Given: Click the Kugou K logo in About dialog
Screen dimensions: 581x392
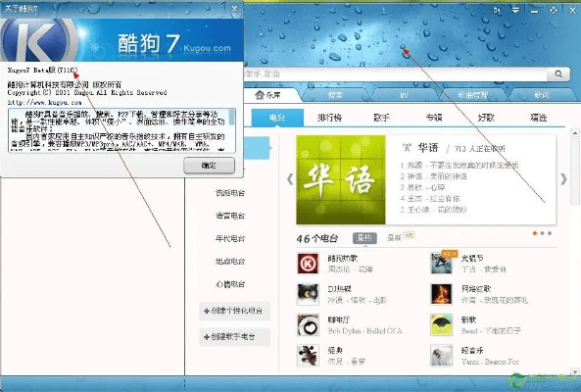Looking at the screenshot, I should (39, 40).
